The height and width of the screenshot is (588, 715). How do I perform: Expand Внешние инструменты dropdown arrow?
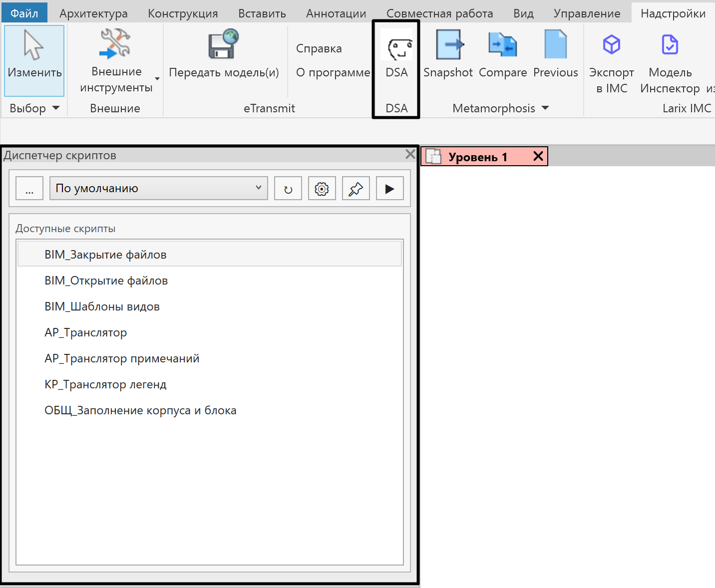pos(157,79)
